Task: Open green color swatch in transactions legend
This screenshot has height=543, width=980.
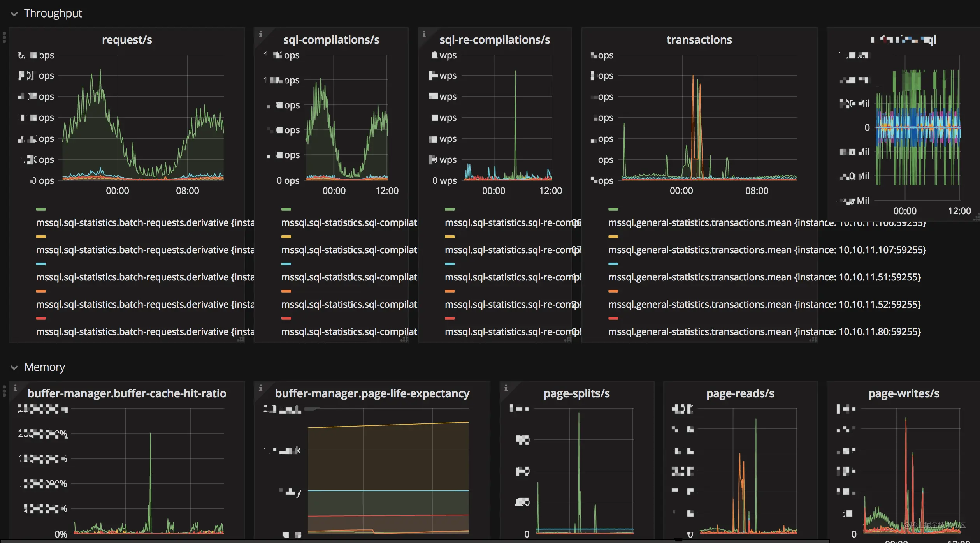Action: pyautogui.click(x=613, y=210)
